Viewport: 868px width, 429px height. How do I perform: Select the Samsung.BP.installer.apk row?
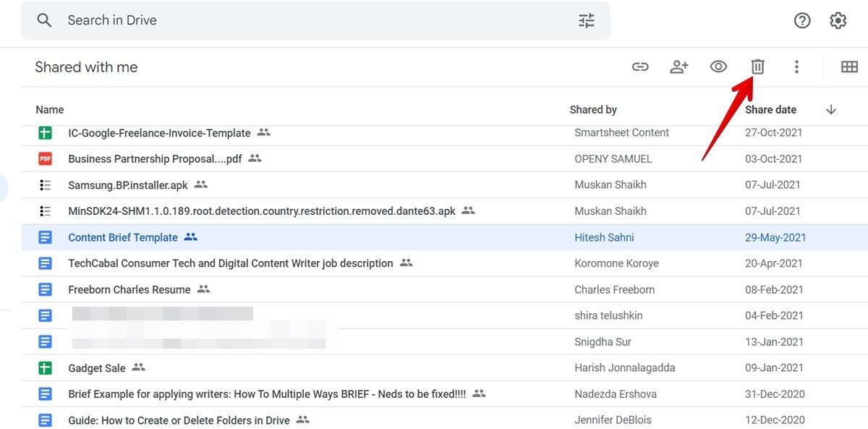point(127,184)
